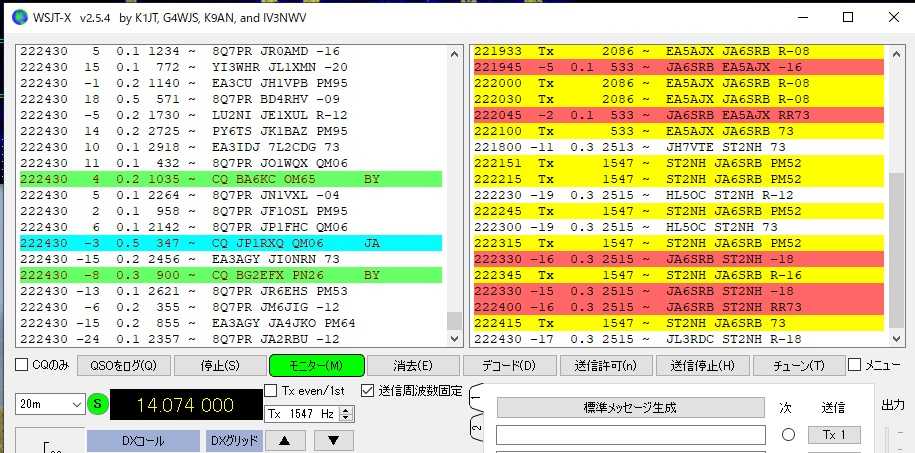Click the up triangle button beside DXグリッド
Screen dimensions: 915x453
pyautogui.click(x=284, y=441)
